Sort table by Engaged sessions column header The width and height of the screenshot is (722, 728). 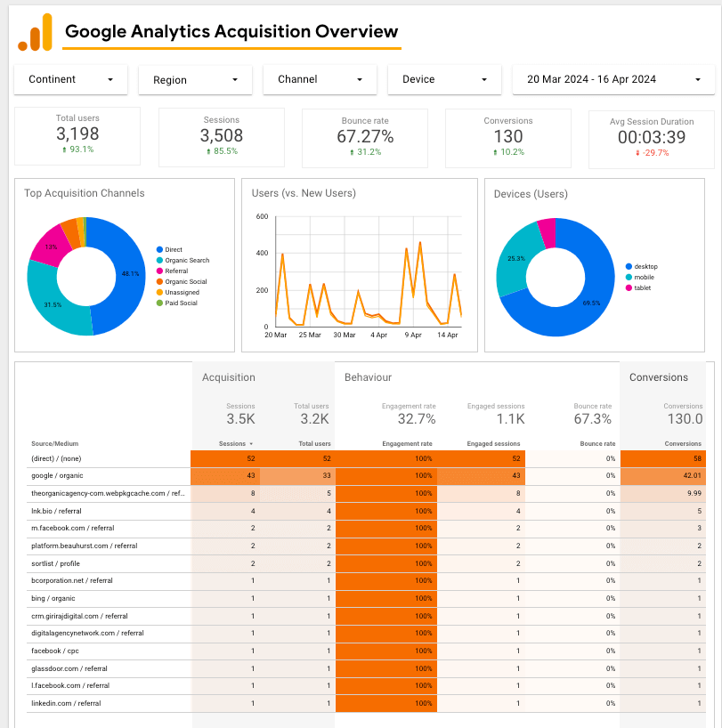pos(493,444)
